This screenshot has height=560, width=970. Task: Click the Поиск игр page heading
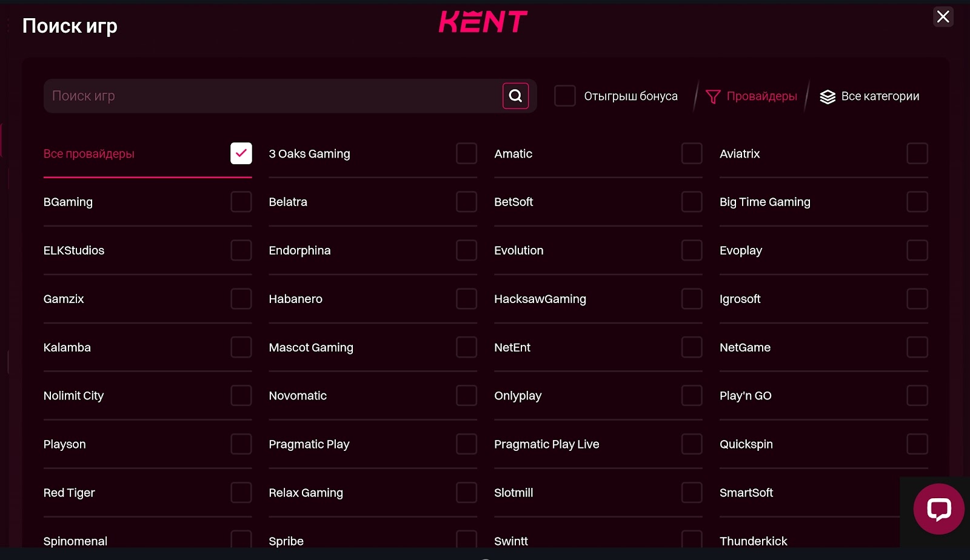pos(70,26)
